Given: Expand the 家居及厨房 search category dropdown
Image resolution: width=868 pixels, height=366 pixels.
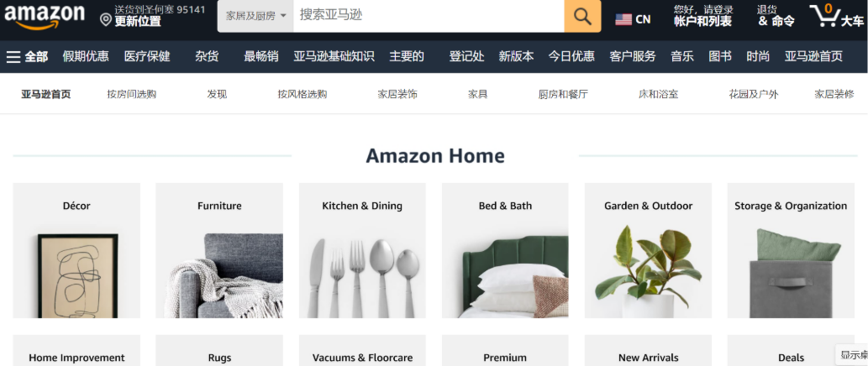Looking at the screenshot, I should tap(255, 16).
